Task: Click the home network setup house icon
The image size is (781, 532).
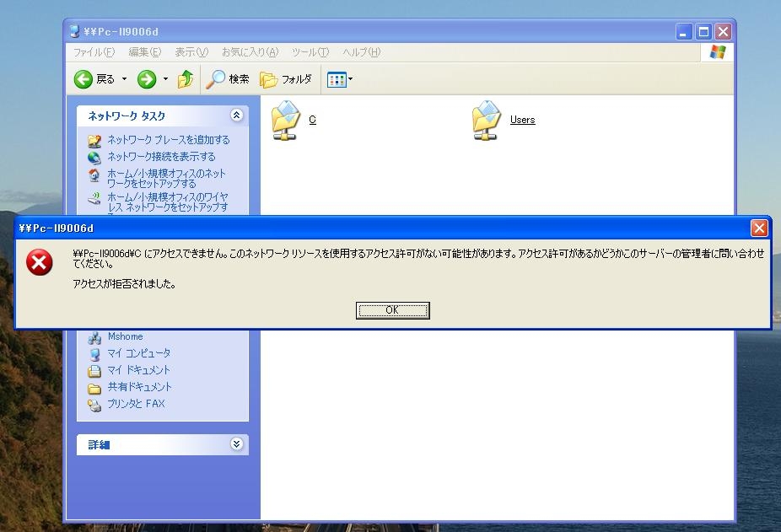Action: tap(94, 175)
